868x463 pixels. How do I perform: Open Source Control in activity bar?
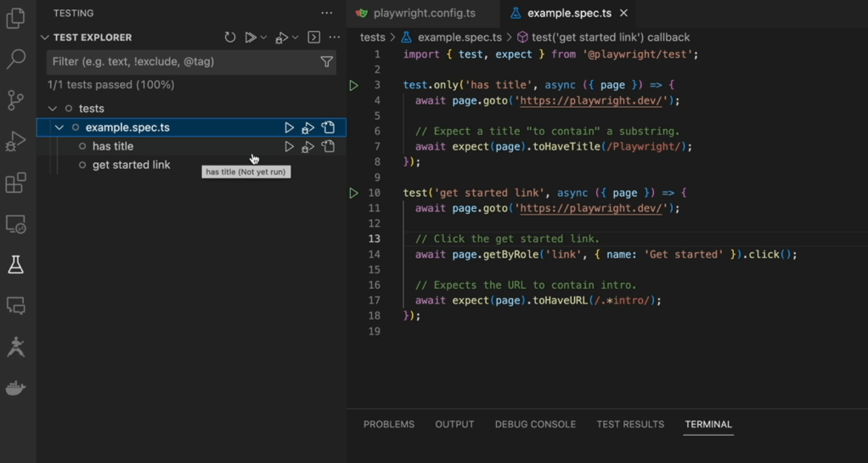(15, 100)
